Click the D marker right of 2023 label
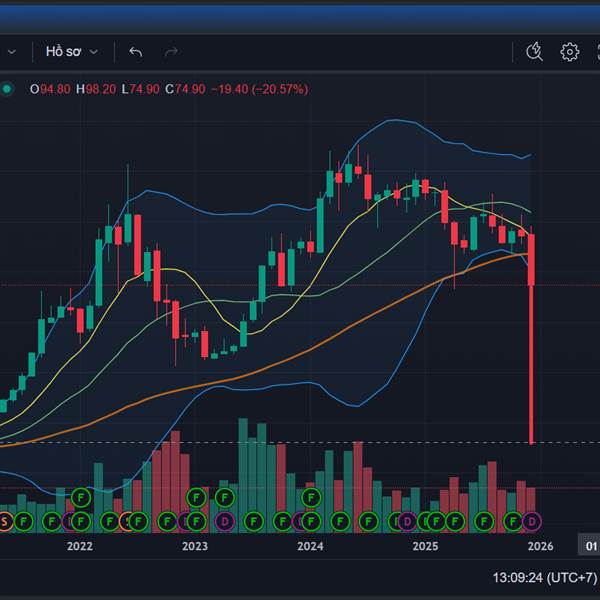Viewport: 600px width, 600px height. (x=225, y=521)
